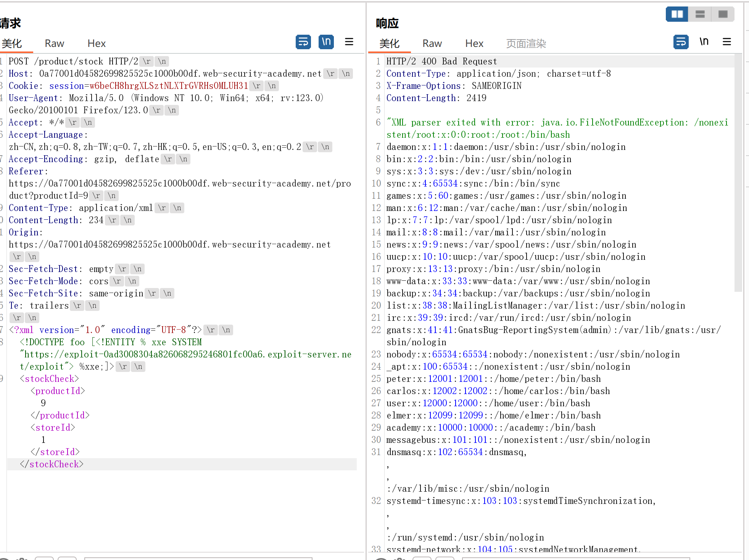Click the www-data:x:33:33 passwd entry

[x=519, y=281]
